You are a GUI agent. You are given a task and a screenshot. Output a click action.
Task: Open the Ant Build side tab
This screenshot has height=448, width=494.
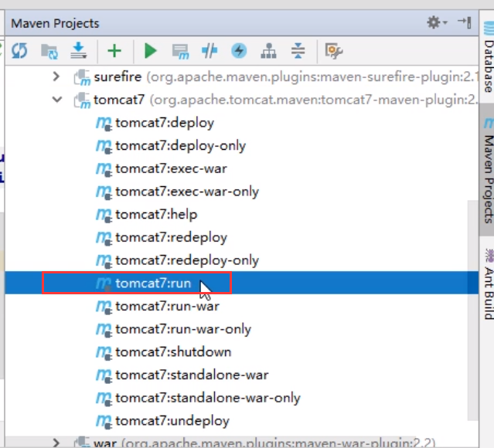[x=489, y=283]
